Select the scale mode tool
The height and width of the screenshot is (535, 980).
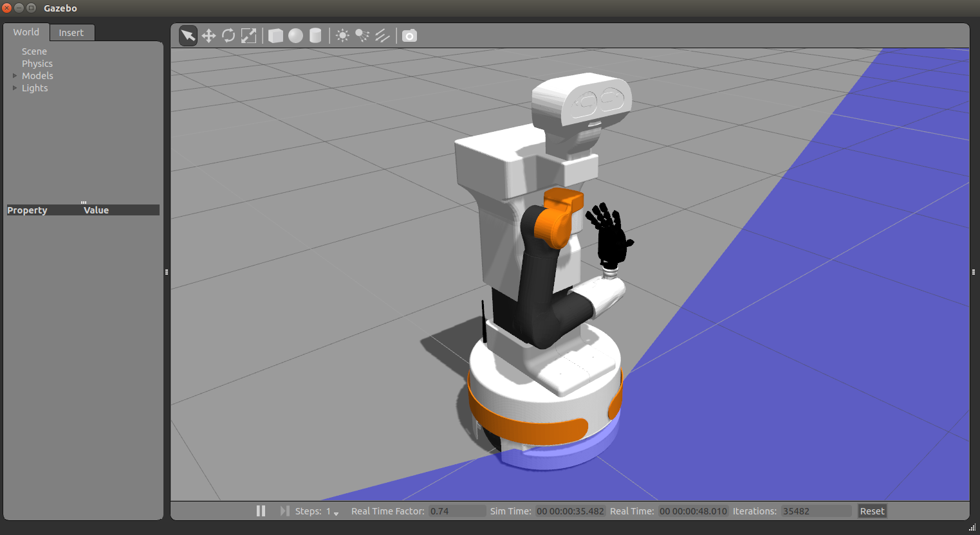(x=248, y=35)
